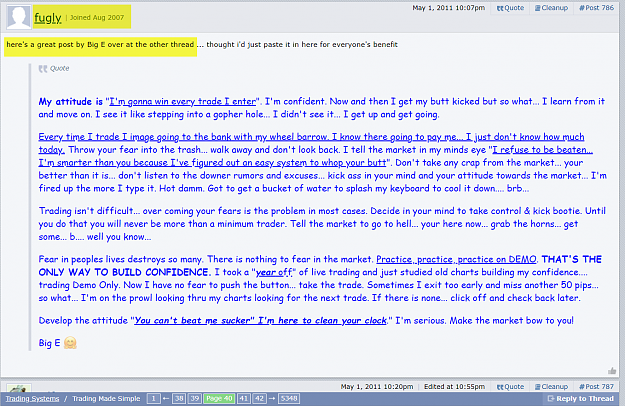Click underlined 'year off' text

pos(274,273)
